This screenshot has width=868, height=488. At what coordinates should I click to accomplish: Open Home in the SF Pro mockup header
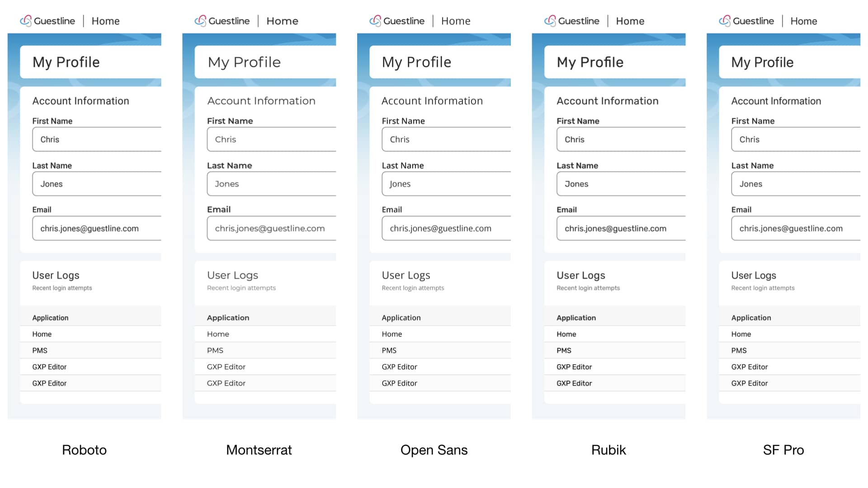click(804, 21)
